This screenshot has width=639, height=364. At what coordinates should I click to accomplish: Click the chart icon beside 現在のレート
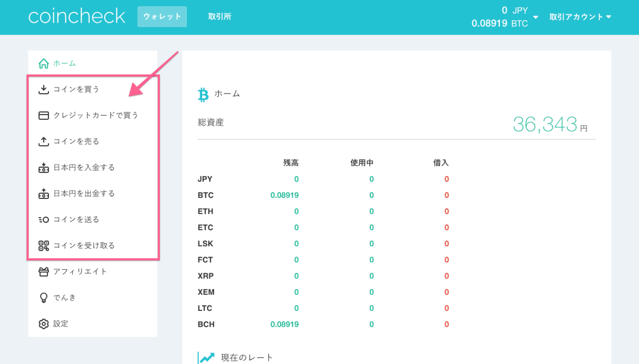207,358
